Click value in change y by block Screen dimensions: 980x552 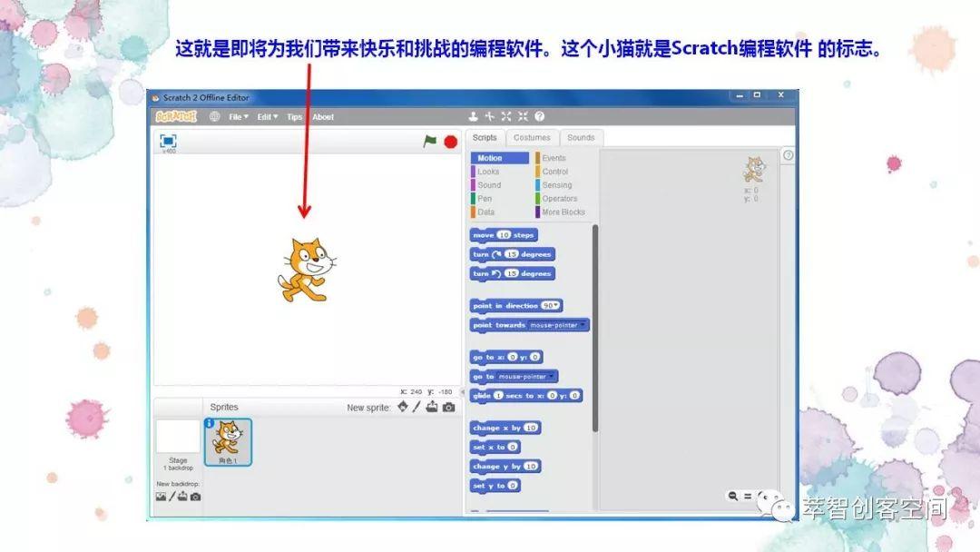(531, 467)
